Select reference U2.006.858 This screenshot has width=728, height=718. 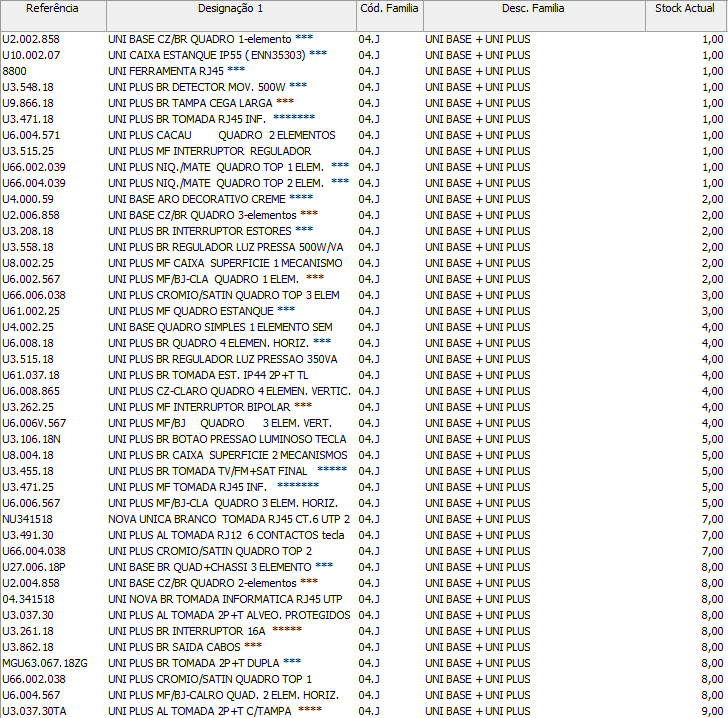[31, 215]
